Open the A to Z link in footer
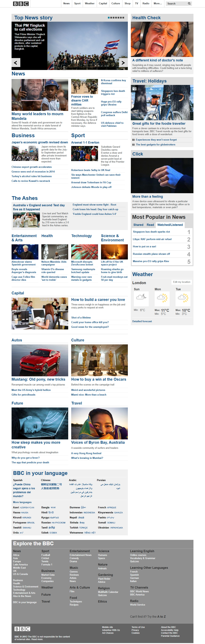205x644 pixels. pos(162,617)
